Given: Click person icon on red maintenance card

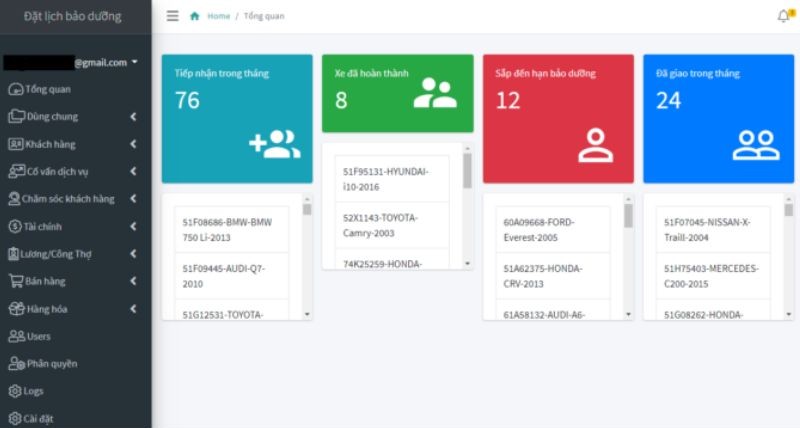Looking at the screenshot, I should [x=595, y=144].
